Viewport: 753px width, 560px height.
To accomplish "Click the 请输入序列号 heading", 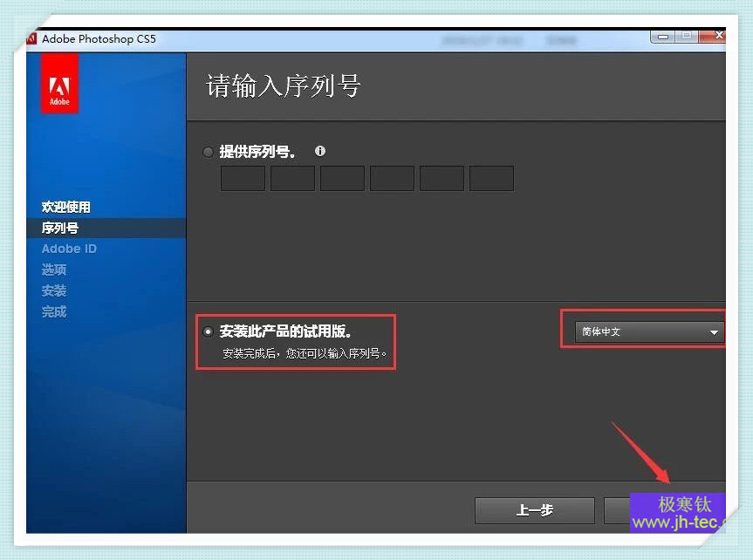I will pos(284,86).
